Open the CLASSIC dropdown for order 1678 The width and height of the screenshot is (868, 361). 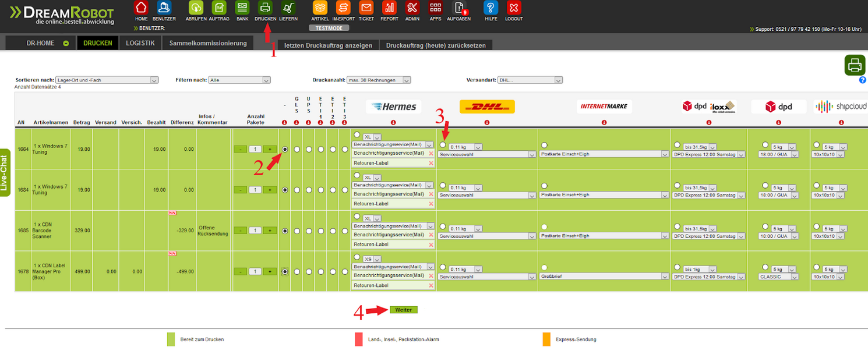coord(779,277)
